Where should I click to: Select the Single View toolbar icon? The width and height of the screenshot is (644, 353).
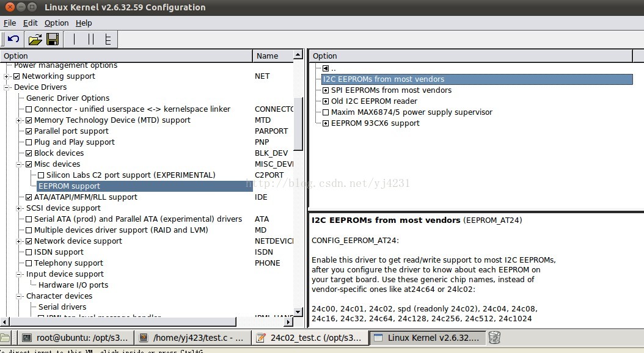74,40
